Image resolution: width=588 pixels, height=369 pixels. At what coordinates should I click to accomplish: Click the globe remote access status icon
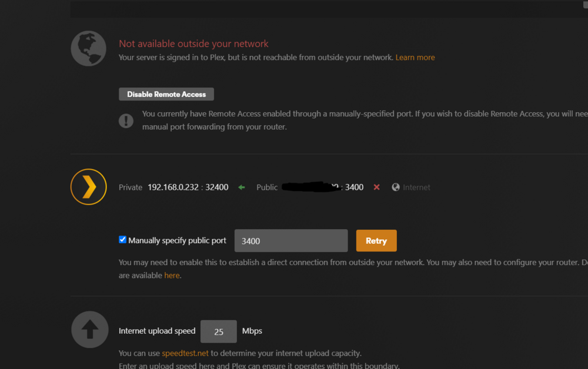[89, 48]
